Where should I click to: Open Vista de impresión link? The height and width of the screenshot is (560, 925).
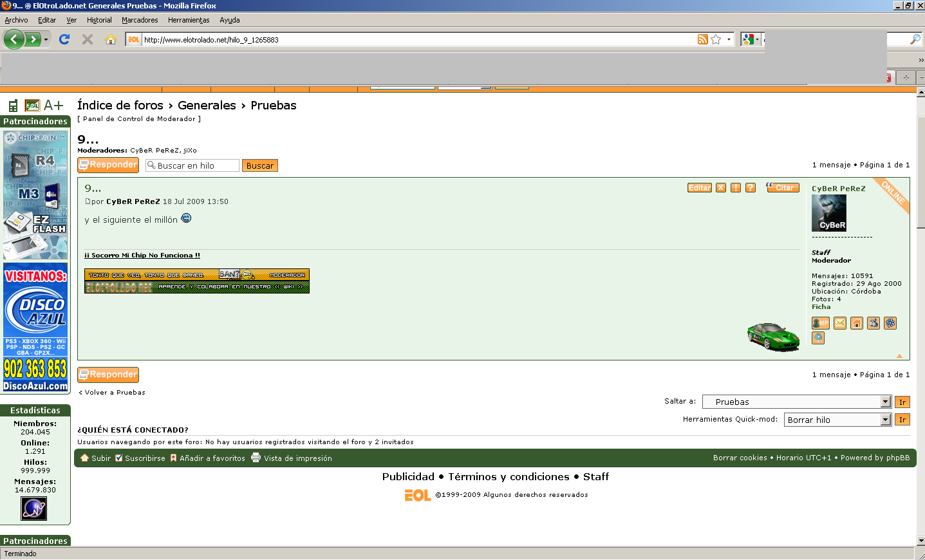[x=292, y=458]
